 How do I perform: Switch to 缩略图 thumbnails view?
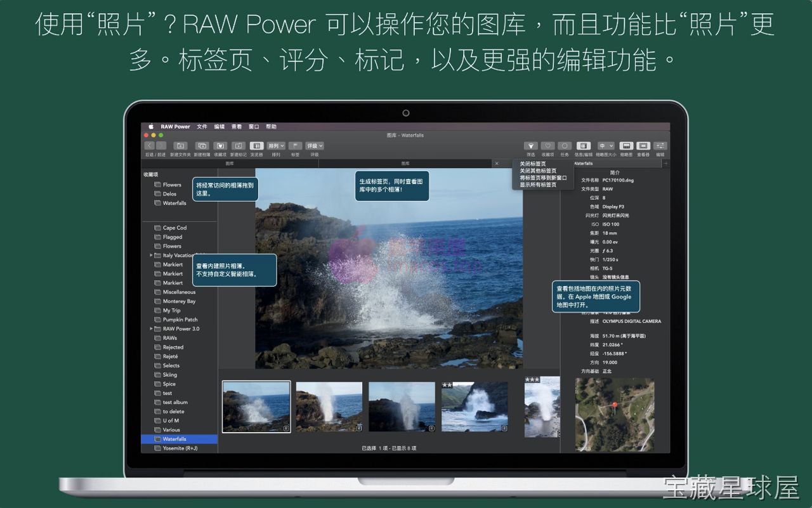tap(626, 146)
